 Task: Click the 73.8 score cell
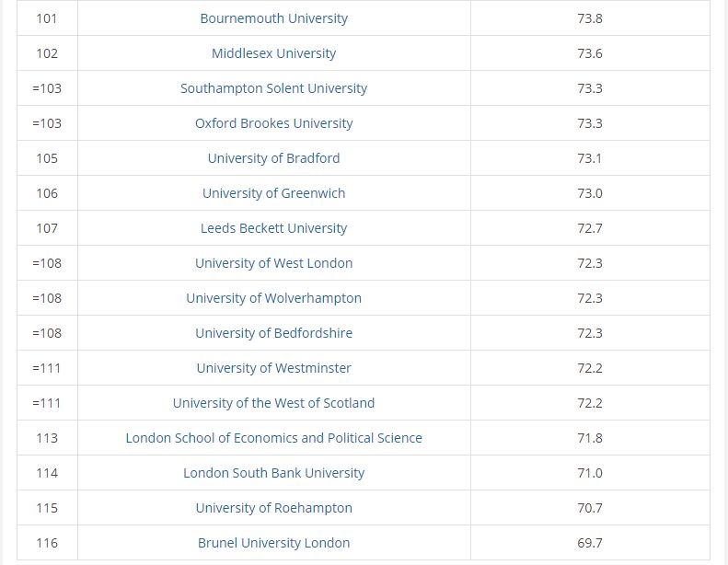[x=590, y=18]
